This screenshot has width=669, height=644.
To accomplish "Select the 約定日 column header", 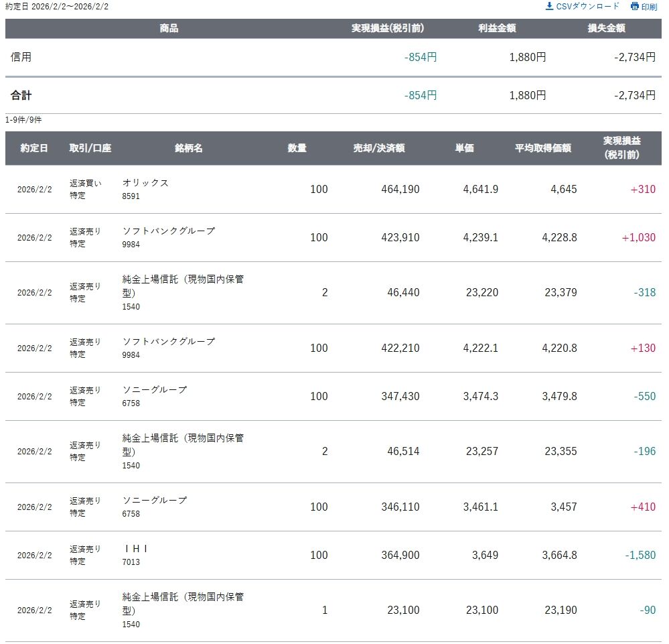I will point(34,148).
